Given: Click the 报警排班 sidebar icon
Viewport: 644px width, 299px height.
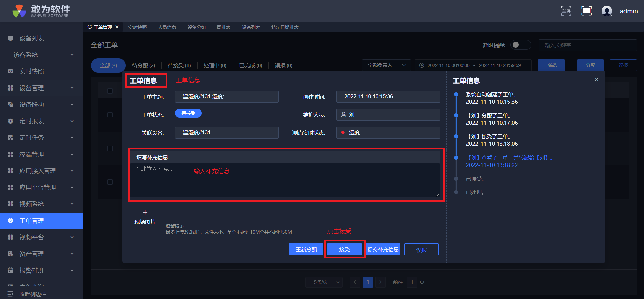Looking at the screenshot, I should pyautogui.click(x=11, y=271).
